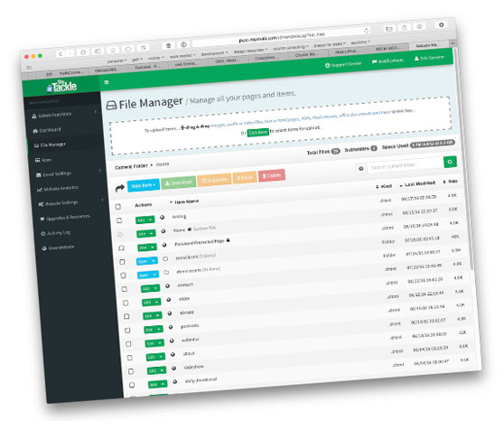Tick the checkbox for the donate row
The image size is (504, 430).
coord(126,316)
